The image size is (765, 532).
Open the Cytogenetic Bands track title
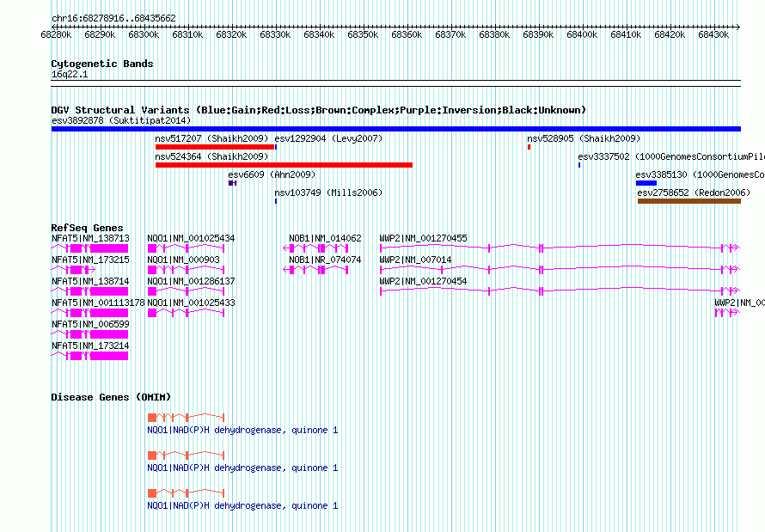click(102, 64)
